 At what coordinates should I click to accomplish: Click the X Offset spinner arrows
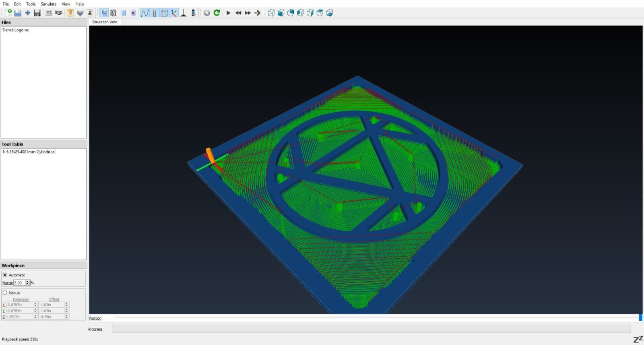pyautogui.click(x=67, y=305)
